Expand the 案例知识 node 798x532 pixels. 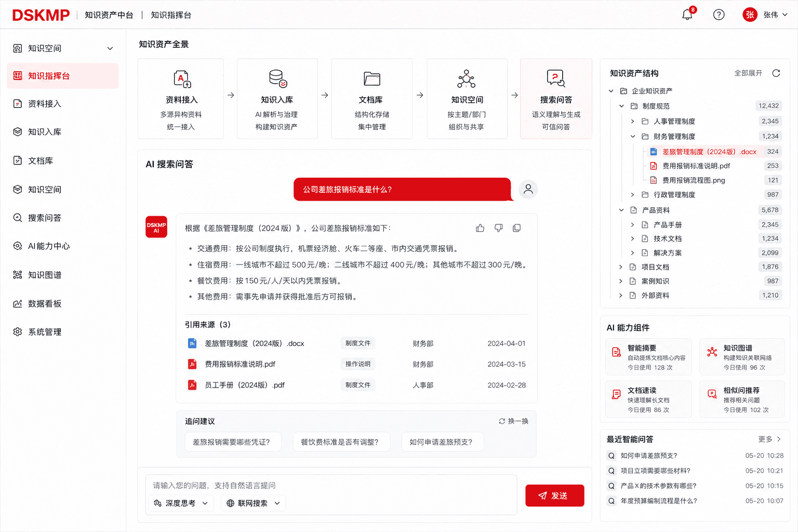click(x=620, y=281)
